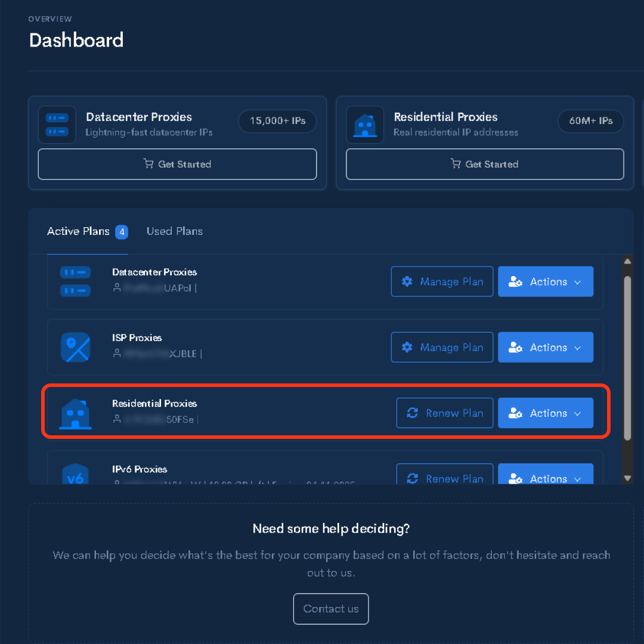
Task: Select the Active Plans tab
Action: tap(78, 231)
